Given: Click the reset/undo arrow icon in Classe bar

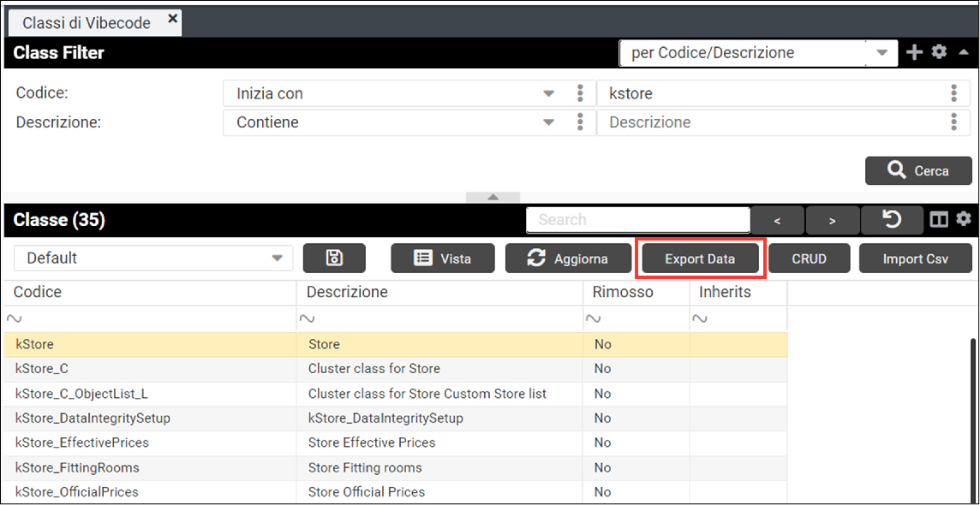Looking at the screenshot, I should point(891,220).
